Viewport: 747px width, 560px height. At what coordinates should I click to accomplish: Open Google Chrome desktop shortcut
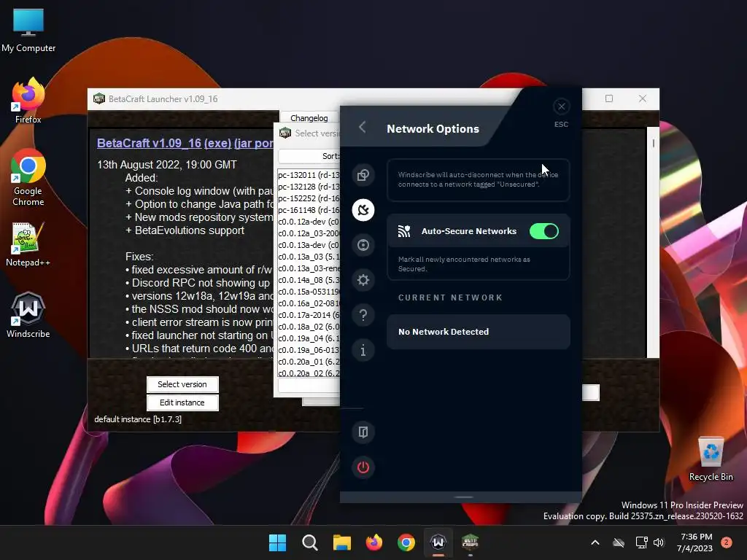[28, 177]
